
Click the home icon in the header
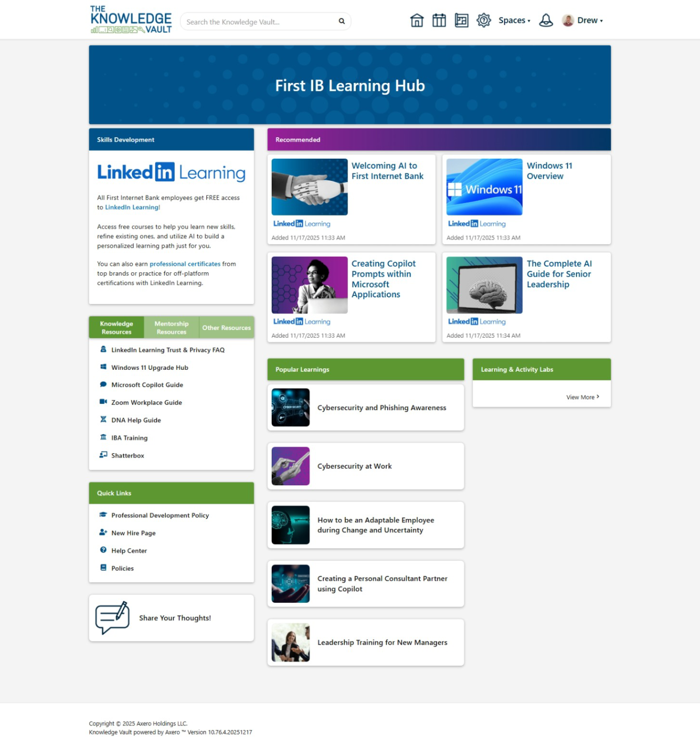pos(417,20)
